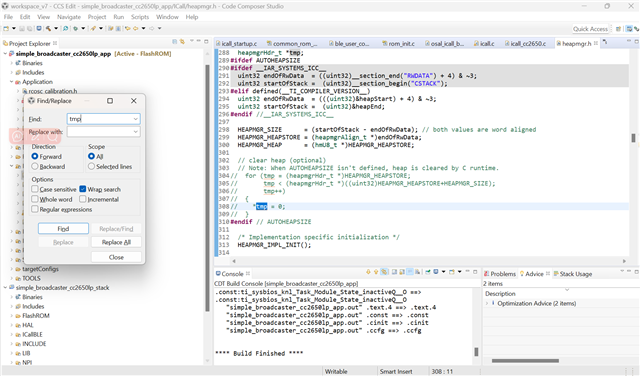This screenshot has height=376, width=640.
Task: Click the Open Perspective icon
Action: 618,29
